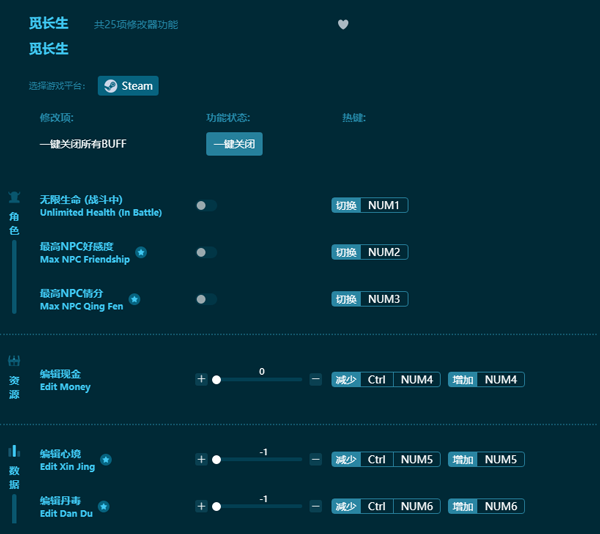
Task: Click the Unlimited Health (In Battle) label
Action: (101, 212)
